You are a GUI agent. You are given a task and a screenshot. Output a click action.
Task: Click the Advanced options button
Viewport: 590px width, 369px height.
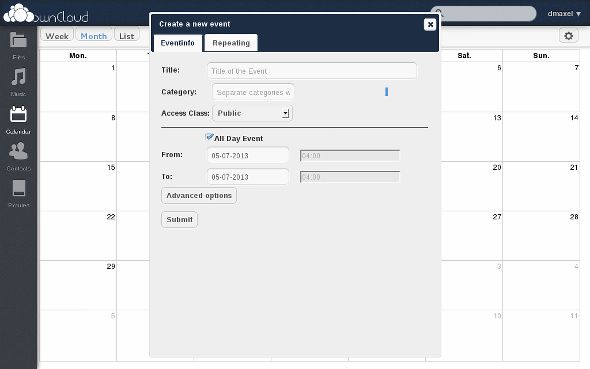(199, 196)
